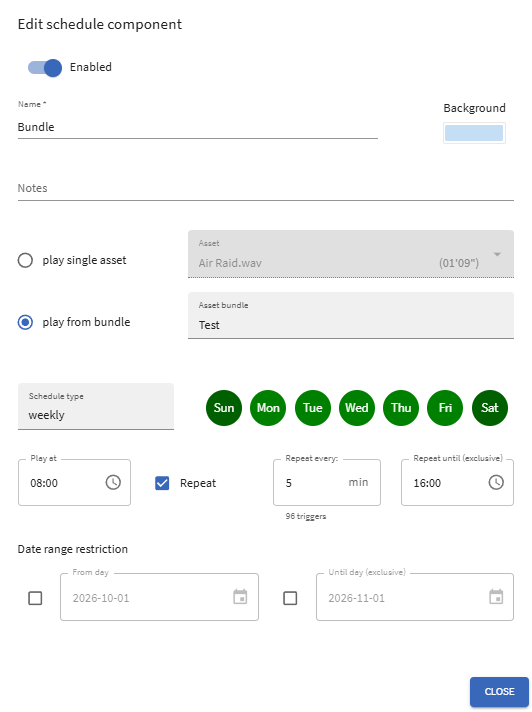Click the Play at time field 08:00
This screenshot has height=712, width=532.
[x=74, y=482]
